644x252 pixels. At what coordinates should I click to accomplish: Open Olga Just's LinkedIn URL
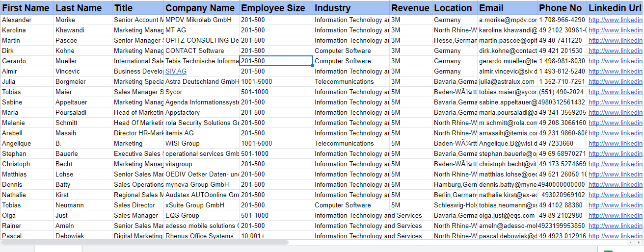point(615,215)
